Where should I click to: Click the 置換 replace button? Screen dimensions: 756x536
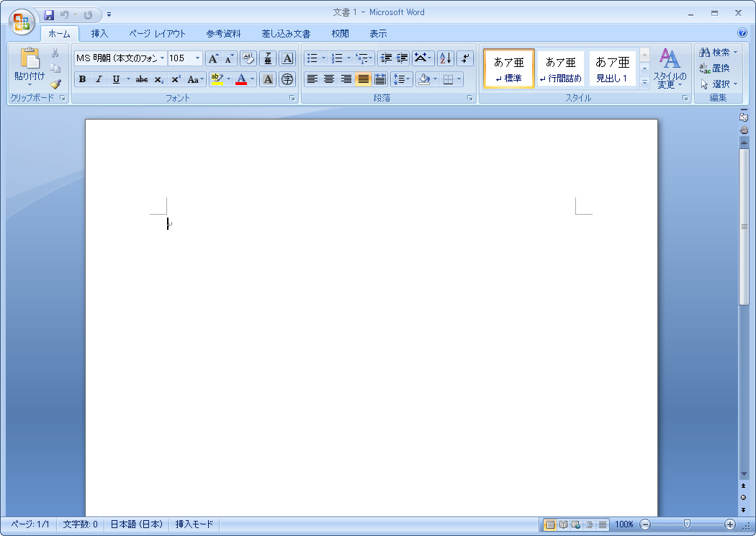pyautogui.click(x=714, y=68)
